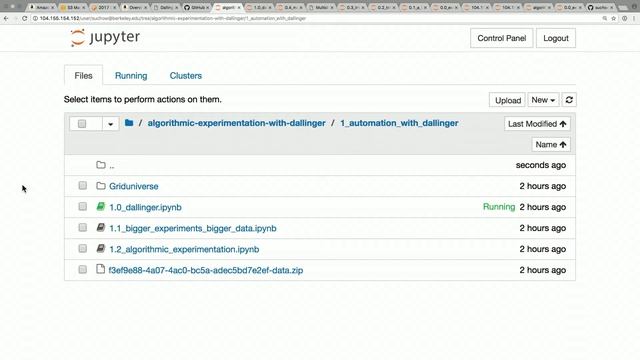Click the browser address bar URL

click(x=173, y=18)
